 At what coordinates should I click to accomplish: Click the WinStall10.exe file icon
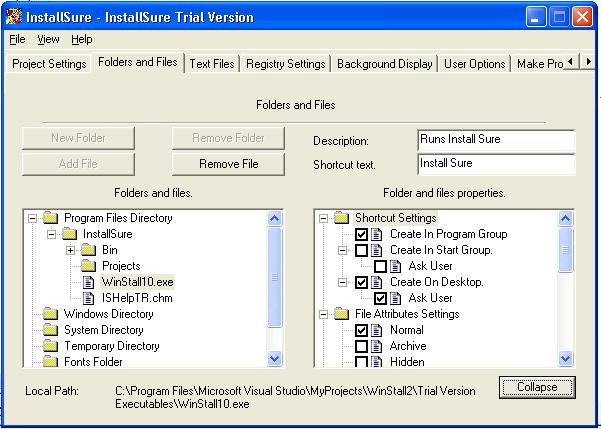(x=89, y=282)
